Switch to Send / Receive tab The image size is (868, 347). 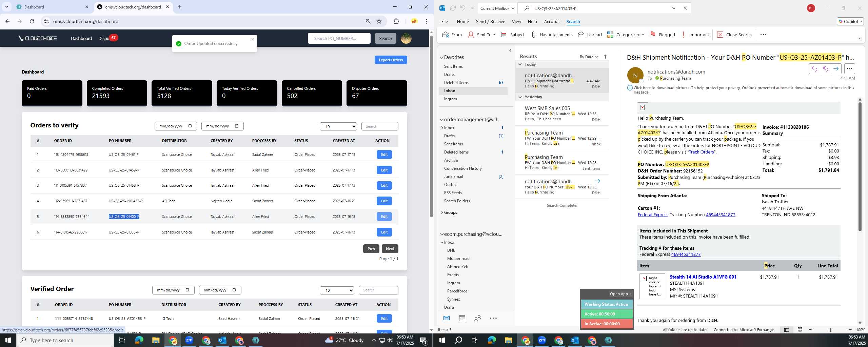pyautogui.click(x=490, y=21)
